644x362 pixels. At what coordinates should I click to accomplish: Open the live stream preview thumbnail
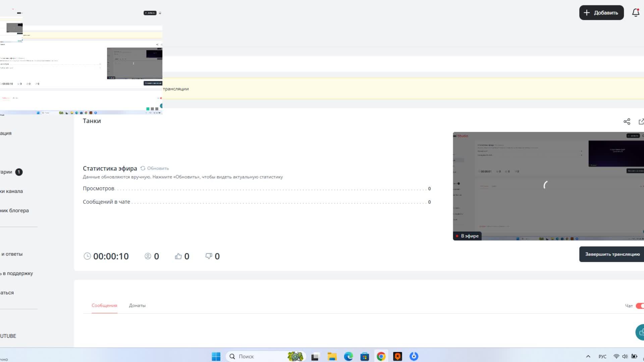pos(548,186)
